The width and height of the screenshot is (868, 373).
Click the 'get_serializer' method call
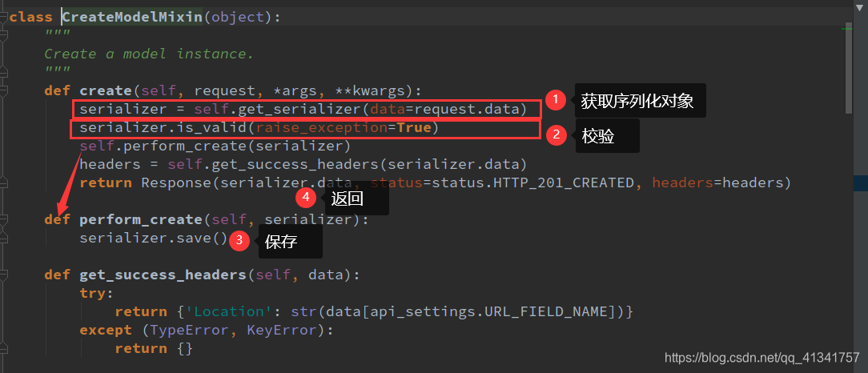pyautogui.click(x=300, y=109)
